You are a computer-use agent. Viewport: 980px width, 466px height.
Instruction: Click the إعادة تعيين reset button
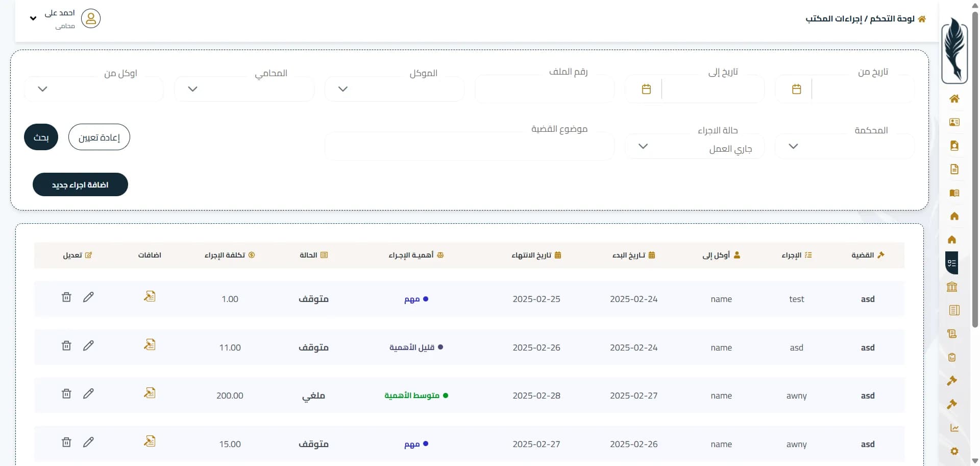point(99,137)
